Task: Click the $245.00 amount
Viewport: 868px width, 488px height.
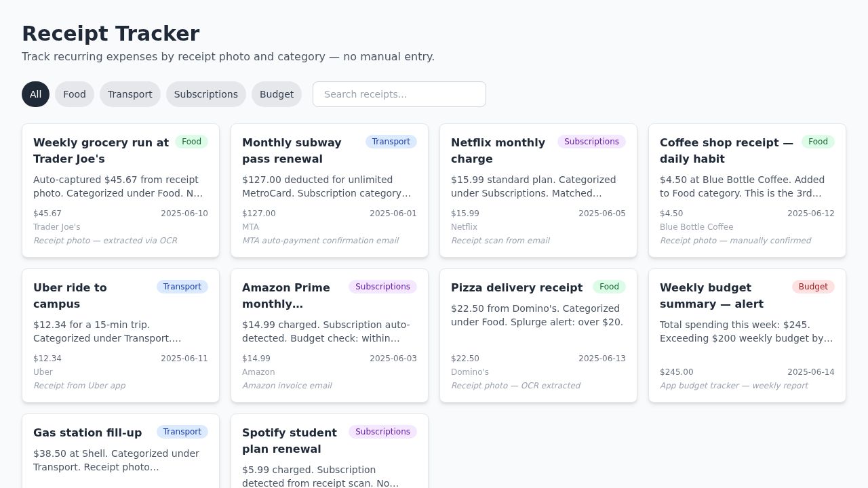Action: [x=677, y=372]
